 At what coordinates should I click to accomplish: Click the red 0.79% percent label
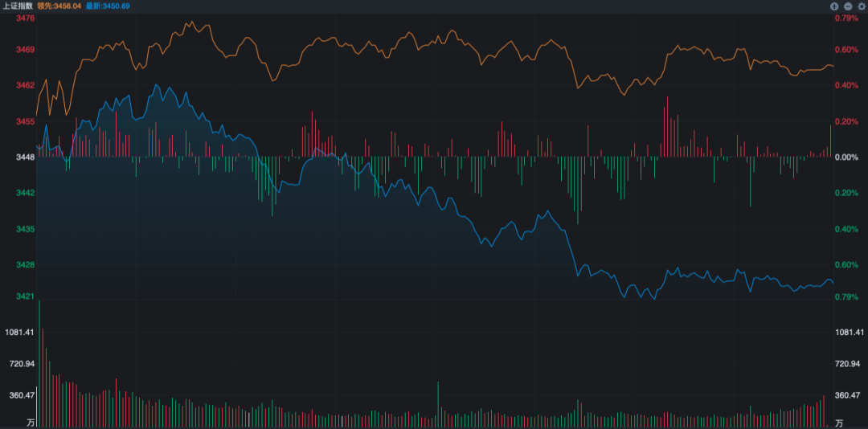(x=846, y=18)
